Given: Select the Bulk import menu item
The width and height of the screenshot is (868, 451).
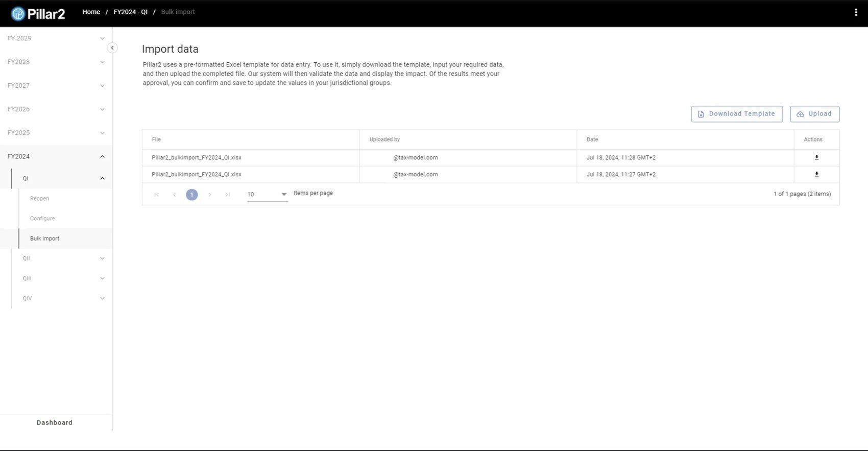Looking at the screenshot, I should click(x=65, y=239).
